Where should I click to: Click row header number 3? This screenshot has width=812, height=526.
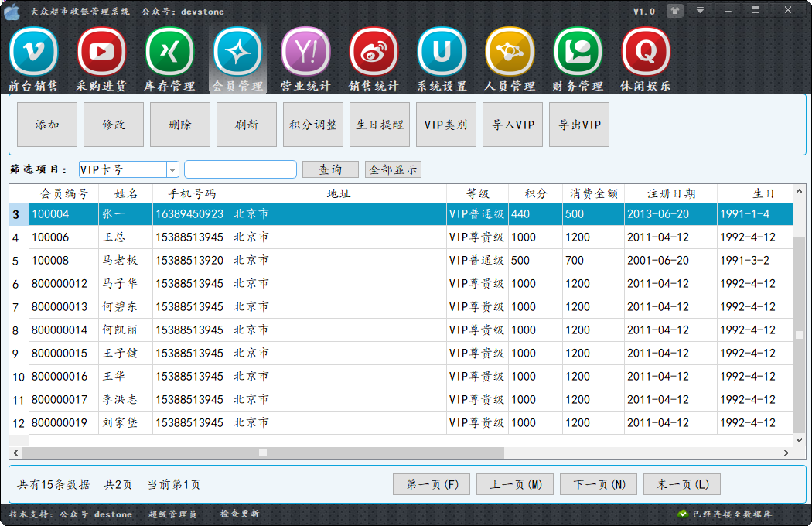click(x=19, y=214)
